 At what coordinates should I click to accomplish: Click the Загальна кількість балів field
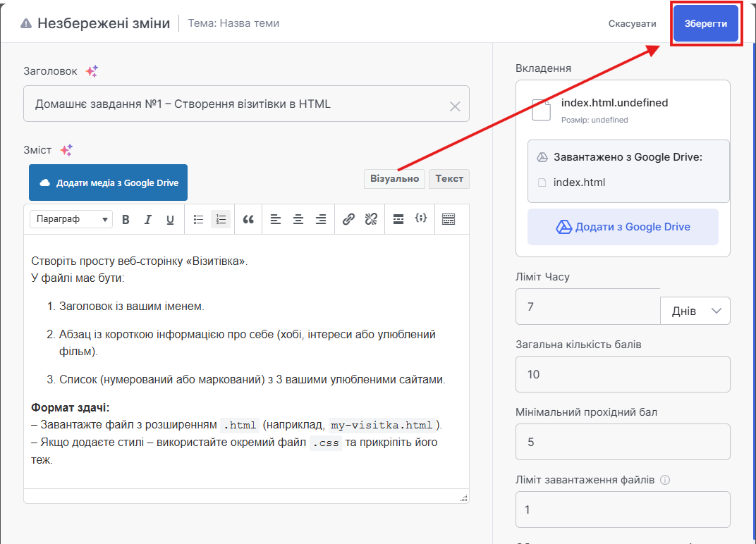(x=623, y=374)
